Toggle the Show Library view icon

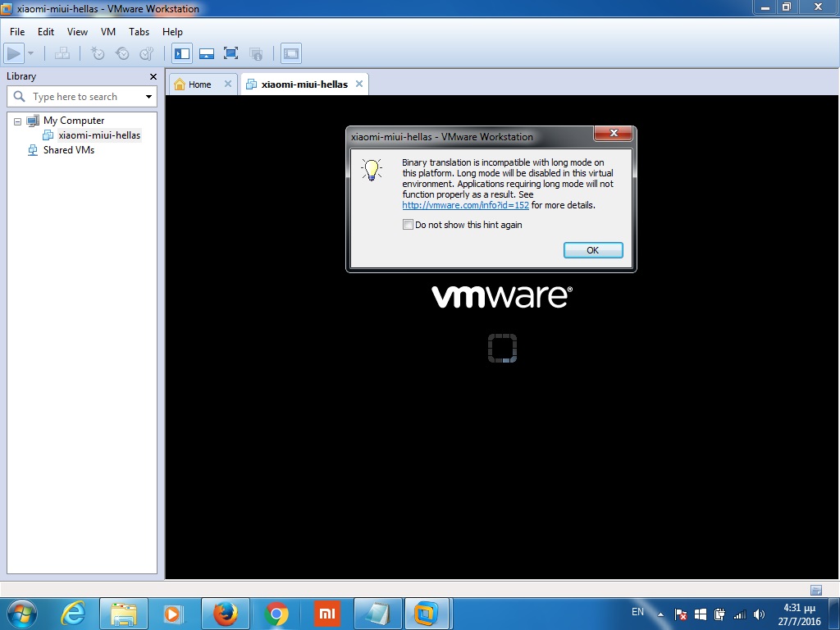[182, 53]
